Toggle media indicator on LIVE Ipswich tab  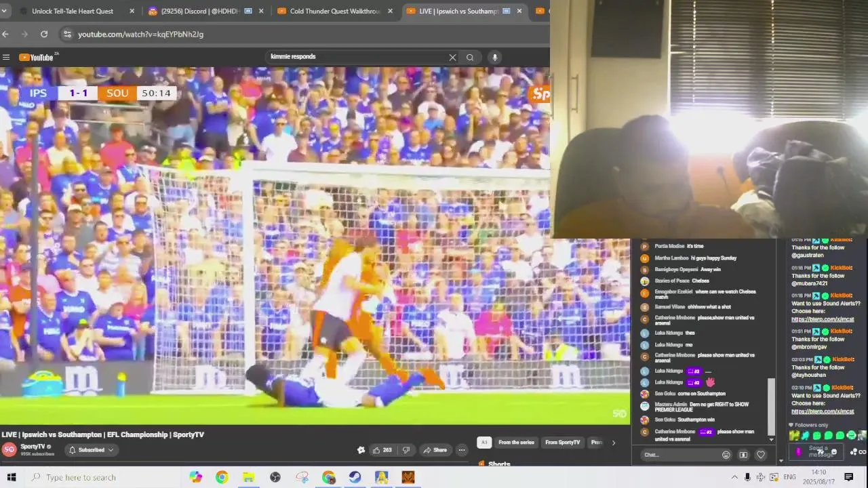click(507, 11)
